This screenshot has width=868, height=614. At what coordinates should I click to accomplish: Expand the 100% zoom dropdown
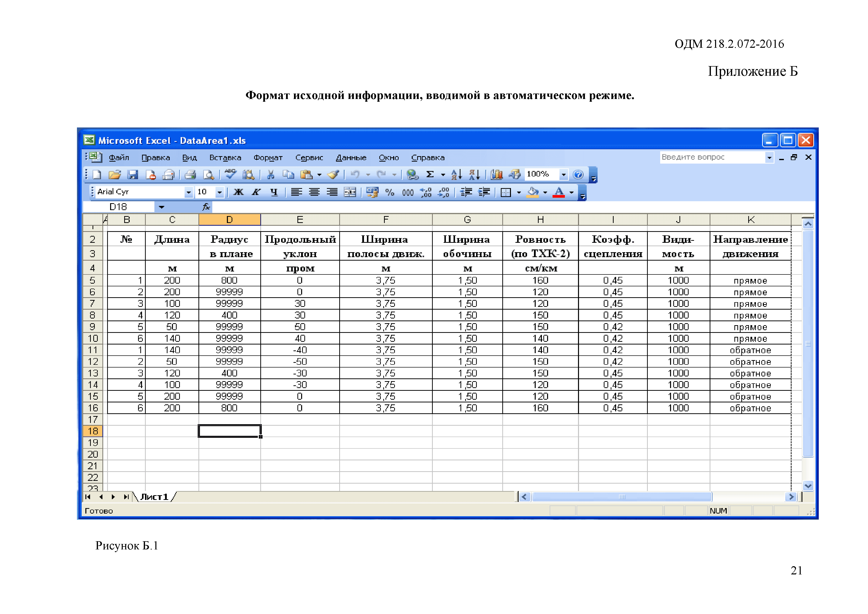[x=563, y=174]
